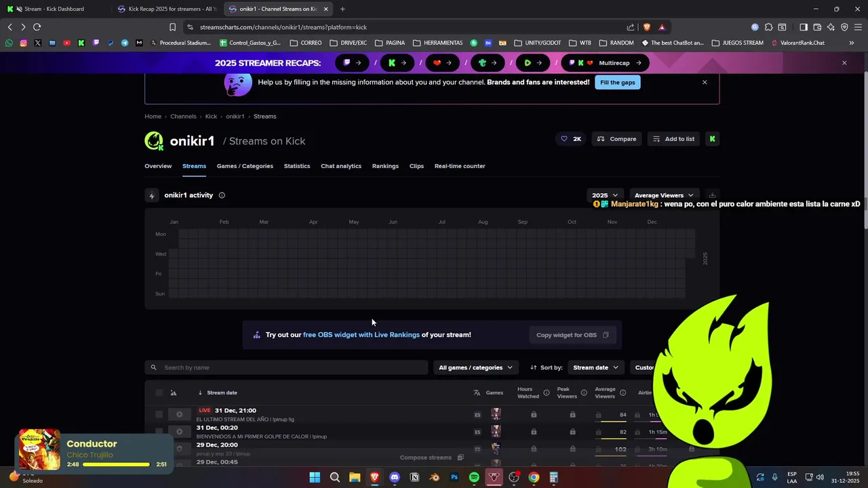Click the Conductor song progress bar
This screenshot has width=868, height=488.
click(x=116, y=464)
